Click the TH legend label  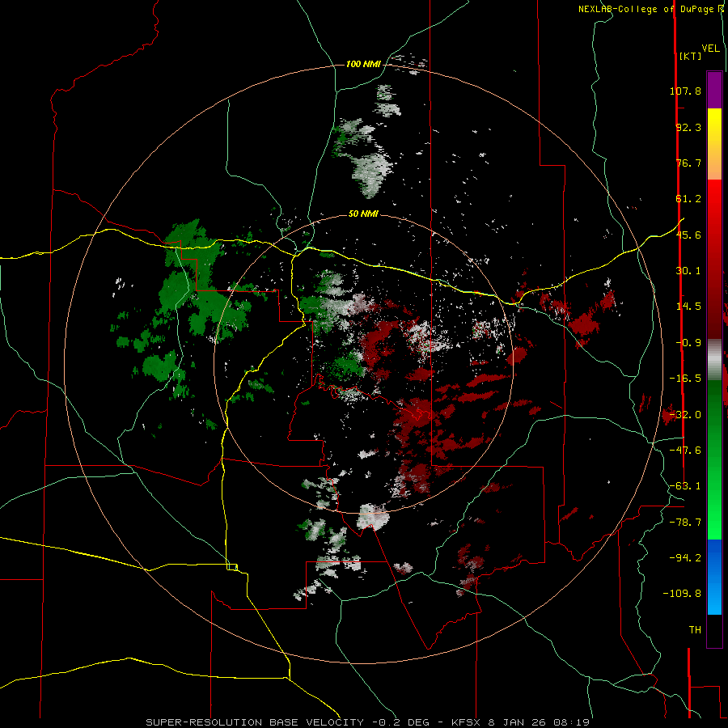point(695,630)
